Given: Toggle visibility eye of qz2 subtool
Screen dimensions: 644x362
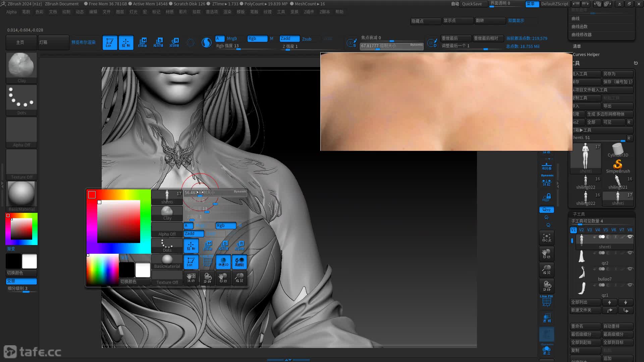Looking at the screenshot, I should click(630, 253).
